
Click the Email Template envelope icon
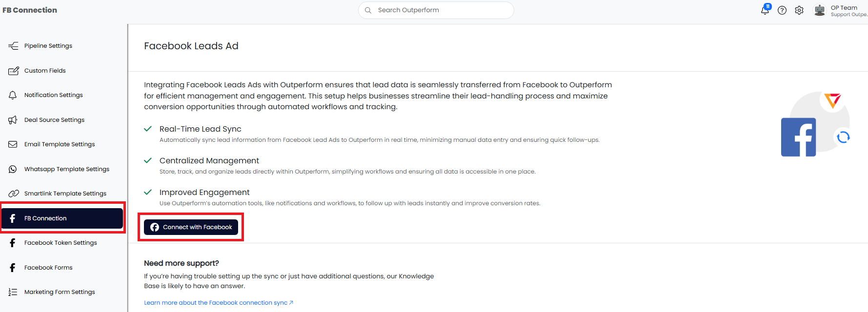pos(13,144)
